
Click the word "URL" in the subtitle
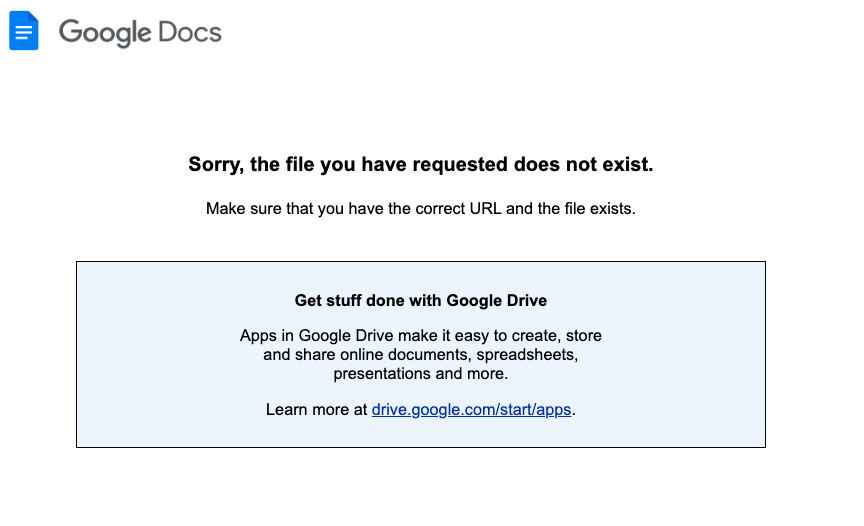pos(485,209)
